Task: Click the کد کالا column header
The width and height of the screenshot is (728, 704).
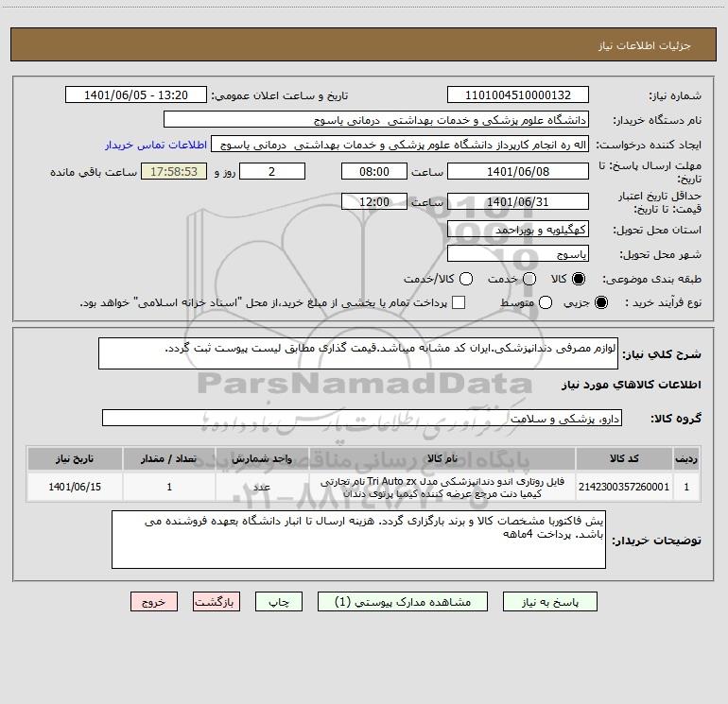Action: pyautogui.click(x=624, y=458)
